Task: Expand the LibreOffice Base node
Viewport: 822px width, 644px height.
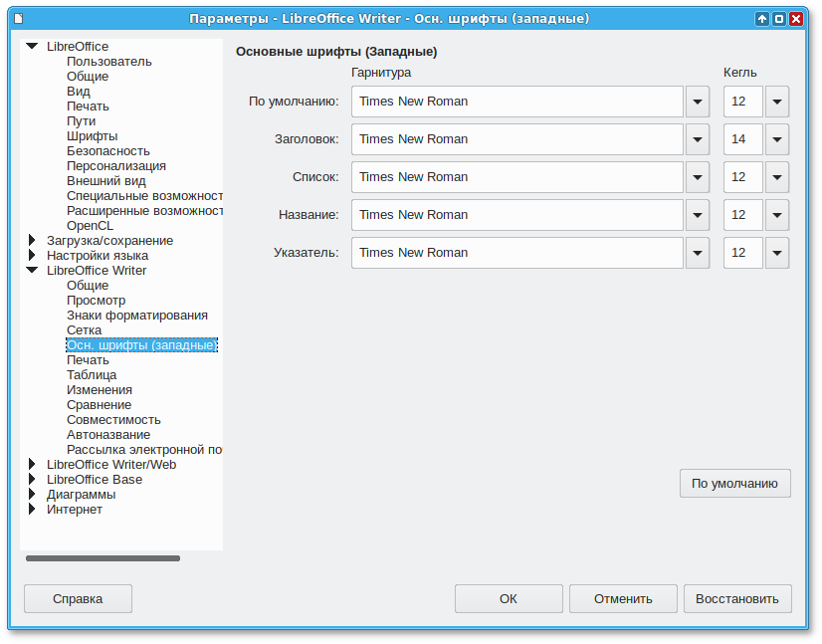Action: click(32, 480)
